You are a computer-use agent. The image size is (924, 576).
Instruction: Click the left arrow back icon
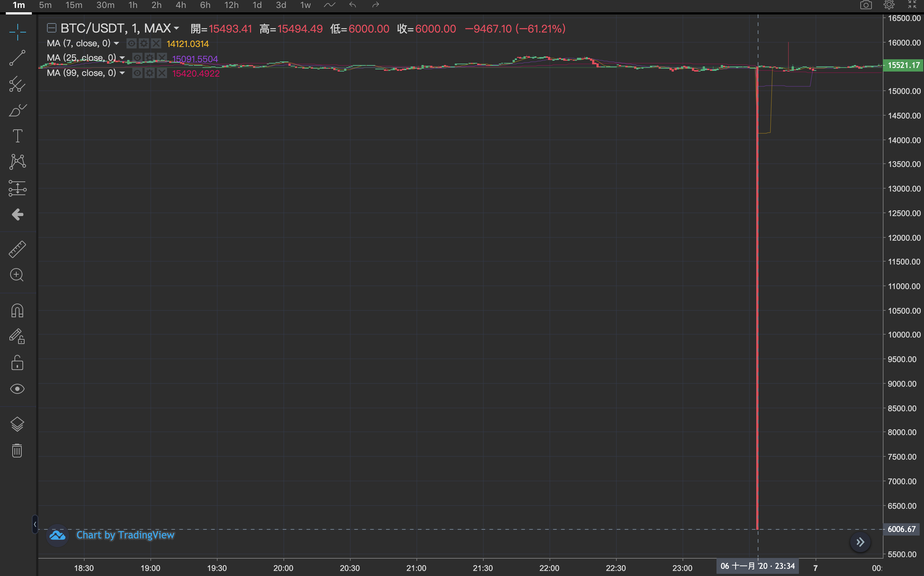(x=17, y=215)
